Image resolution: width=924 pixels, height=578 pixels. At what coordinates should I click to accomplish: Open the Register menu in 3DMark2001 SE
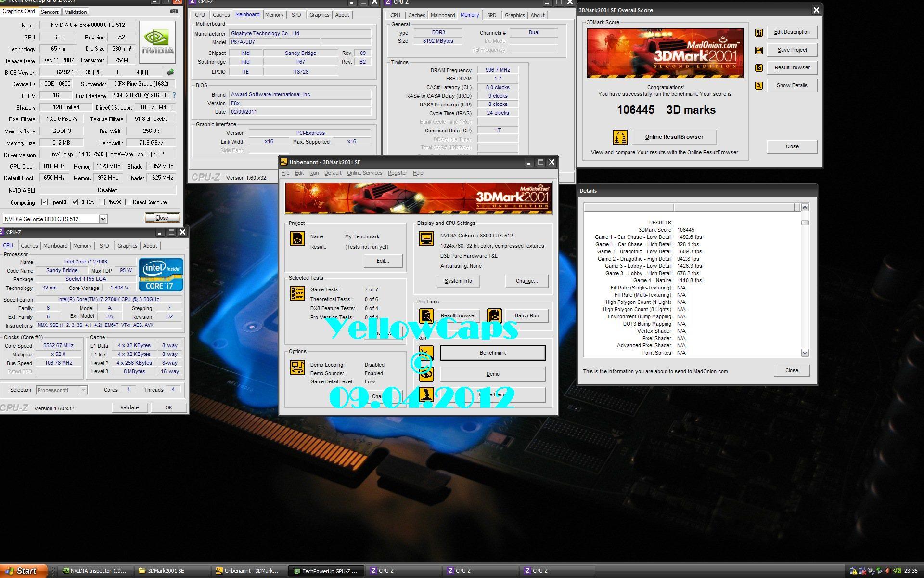tap(397, 173)
